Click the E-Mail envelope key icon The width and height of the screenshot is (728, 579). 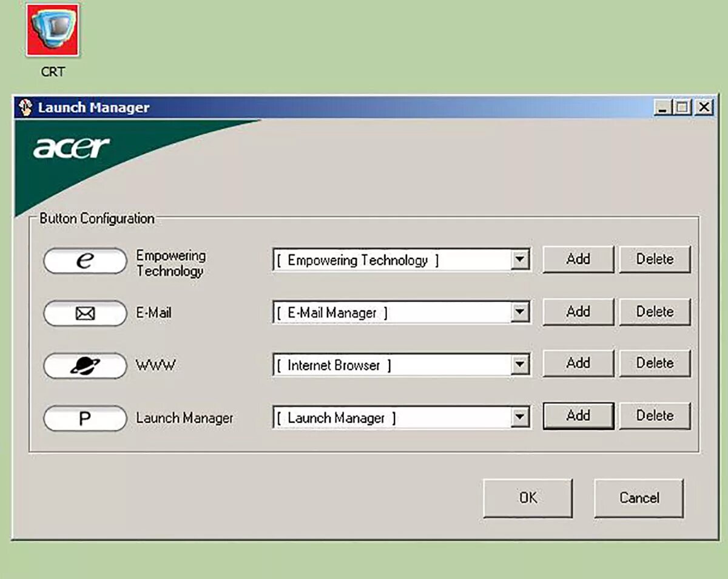click(x=85, y=313)
